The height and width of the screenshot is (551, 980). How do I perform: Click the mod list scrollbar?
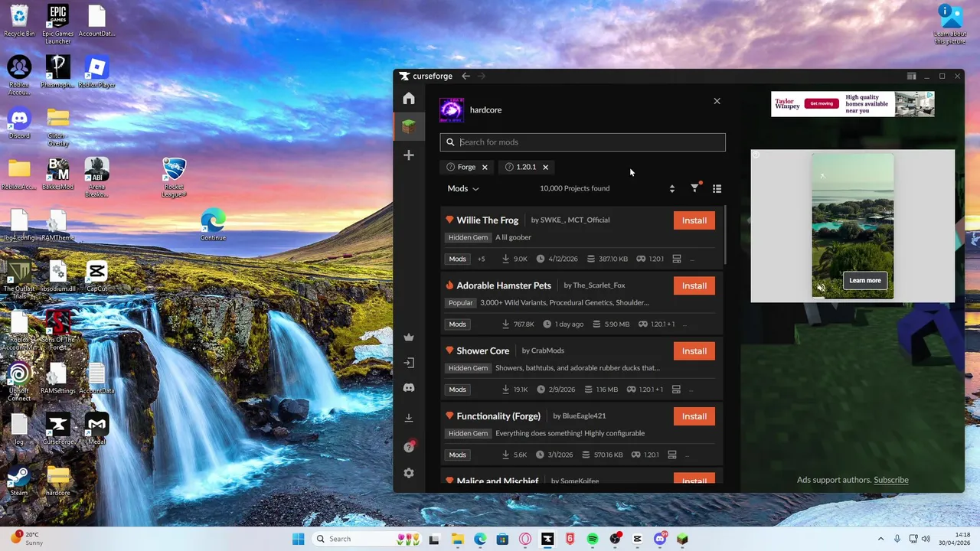724,236
